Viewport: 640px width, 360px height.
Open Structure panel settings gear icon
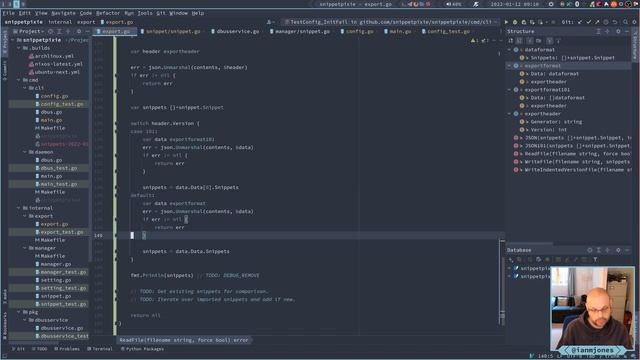tap(618, 31)
